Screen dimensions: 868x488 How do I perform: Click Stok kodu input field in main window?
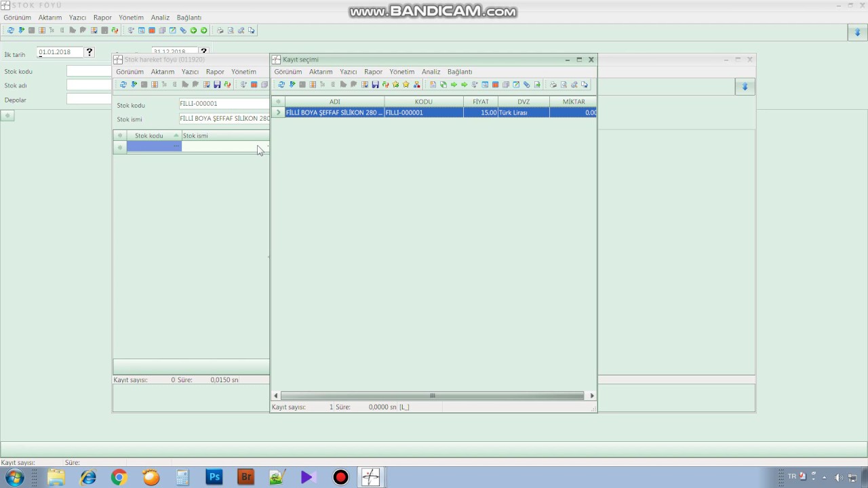tap(89, 71)
